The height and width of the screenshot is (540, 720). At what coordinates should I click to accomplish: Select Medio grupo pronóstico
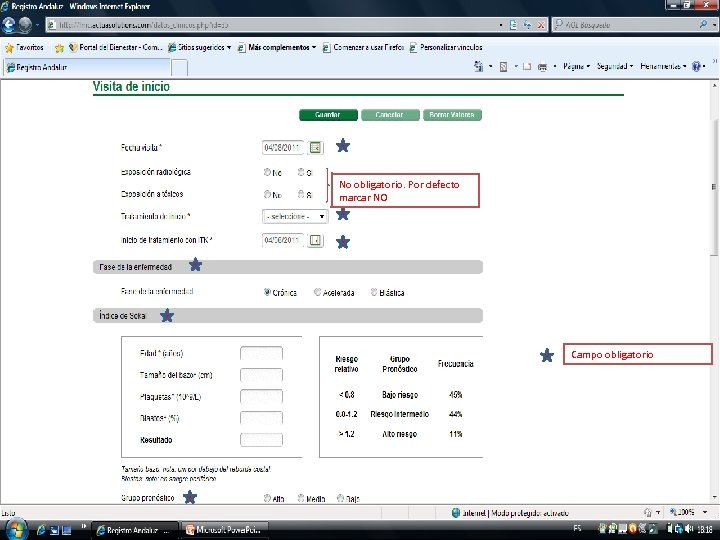pyautogui.click(x=301, y=498)
